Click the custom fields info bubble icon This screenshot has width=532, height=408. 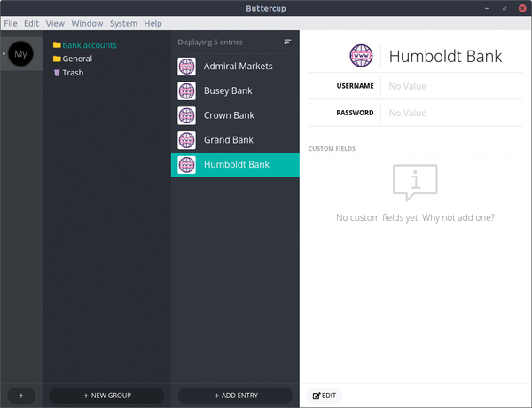click(415, 183)
